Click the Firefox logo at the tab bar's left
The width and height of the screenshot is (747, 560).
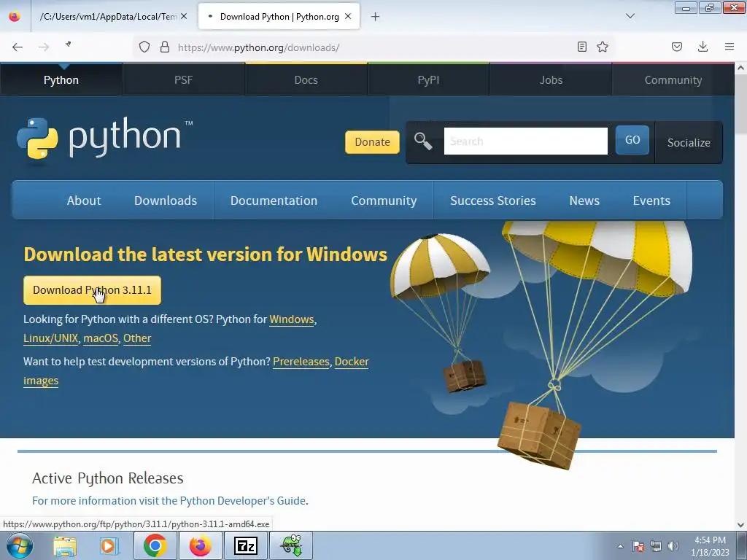click(x=15, y=16)
